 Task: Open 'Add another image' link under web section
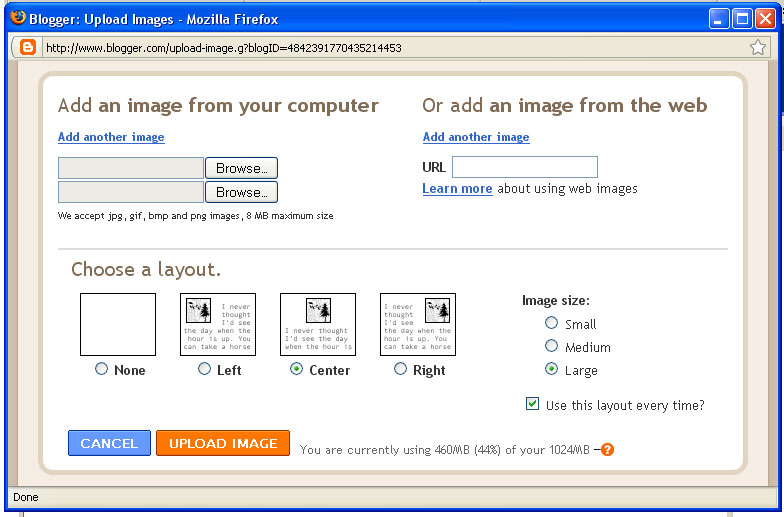(476, 137)
